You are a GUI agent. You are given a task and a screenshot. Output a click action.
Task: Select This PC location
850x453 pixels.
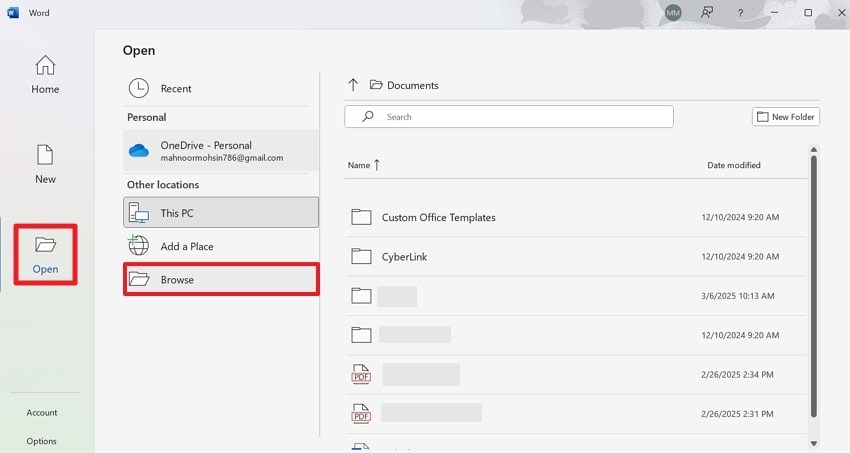[221, 212]
